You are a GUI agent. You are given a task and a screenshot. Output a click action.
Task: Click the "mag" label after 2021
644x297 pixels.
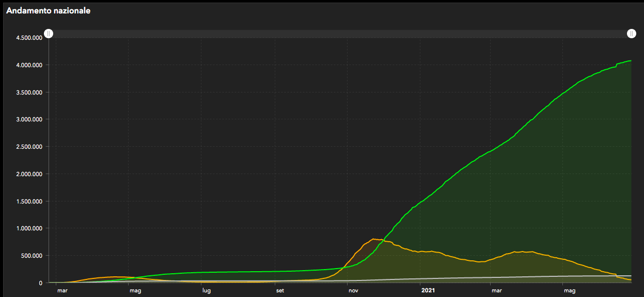(570, 291)
